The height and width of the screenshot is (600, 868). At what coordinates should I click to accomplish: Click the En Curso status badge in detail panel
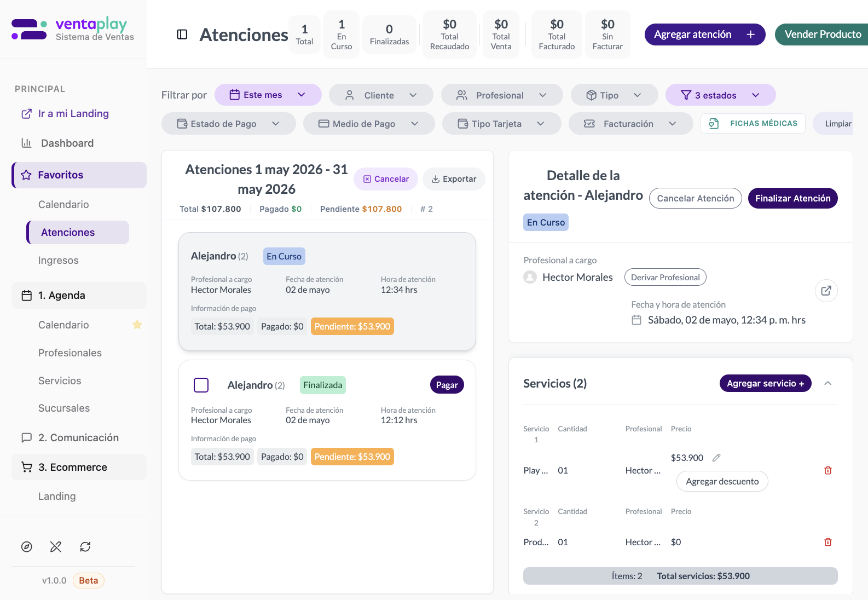click(546, 222)
